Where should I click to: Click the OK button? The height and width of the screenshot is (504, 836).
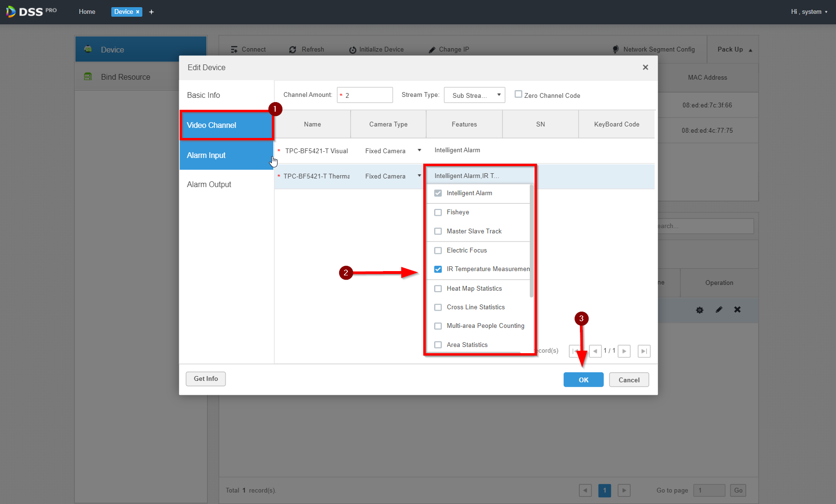pos(583,380)
